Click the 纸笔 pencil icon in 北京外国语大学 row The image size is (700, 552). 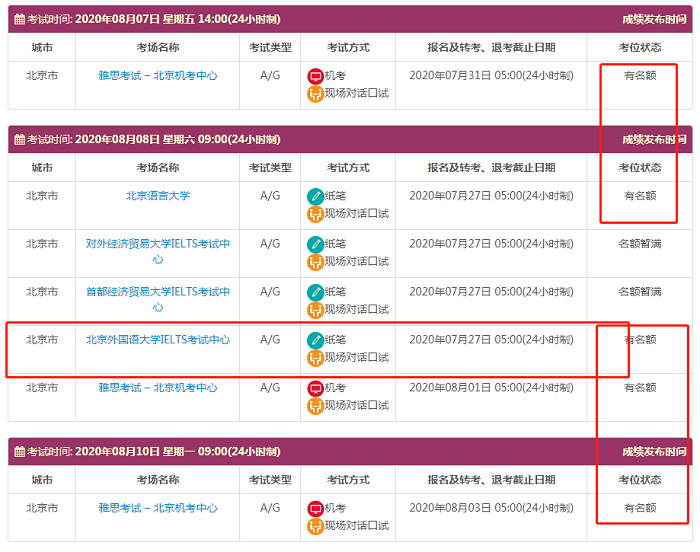click(x=315, y=340)
